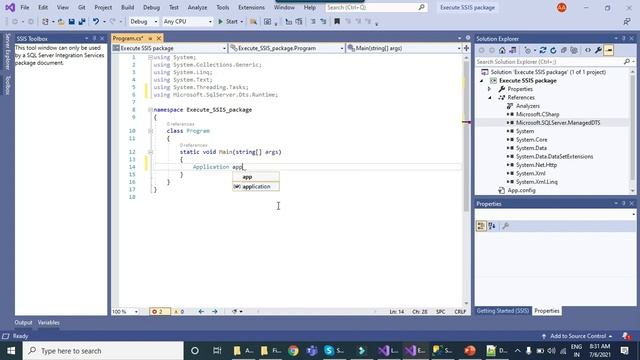The height and width of the screenshot is (360, 640).
Task: Click the New Project icon in toolbar
Action: [x=45, y=22]
